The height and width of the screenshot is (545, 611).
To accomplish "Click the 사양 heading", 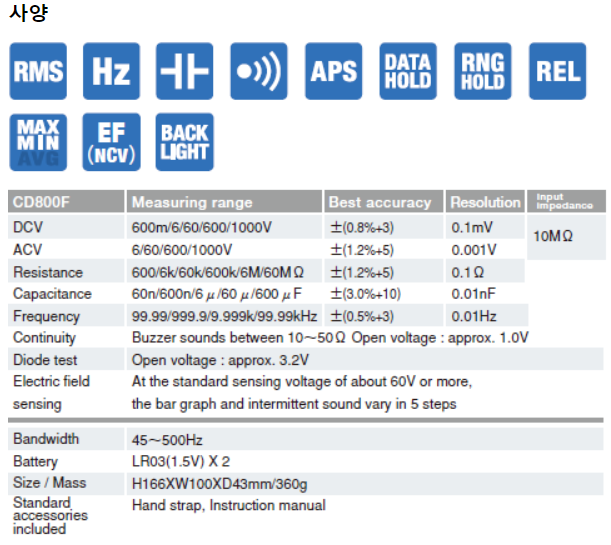I will [x=28, y=12].
